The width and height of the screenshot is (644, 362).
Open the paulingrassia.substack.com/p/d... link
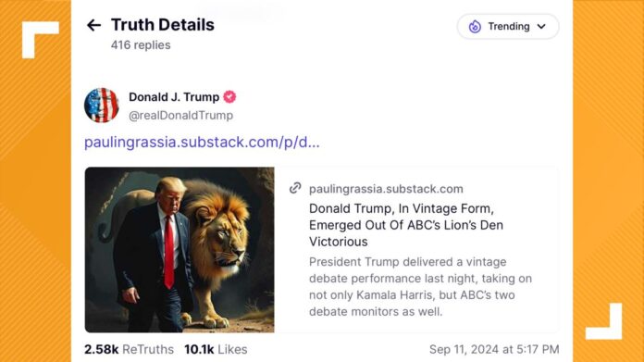pos(202,143)
